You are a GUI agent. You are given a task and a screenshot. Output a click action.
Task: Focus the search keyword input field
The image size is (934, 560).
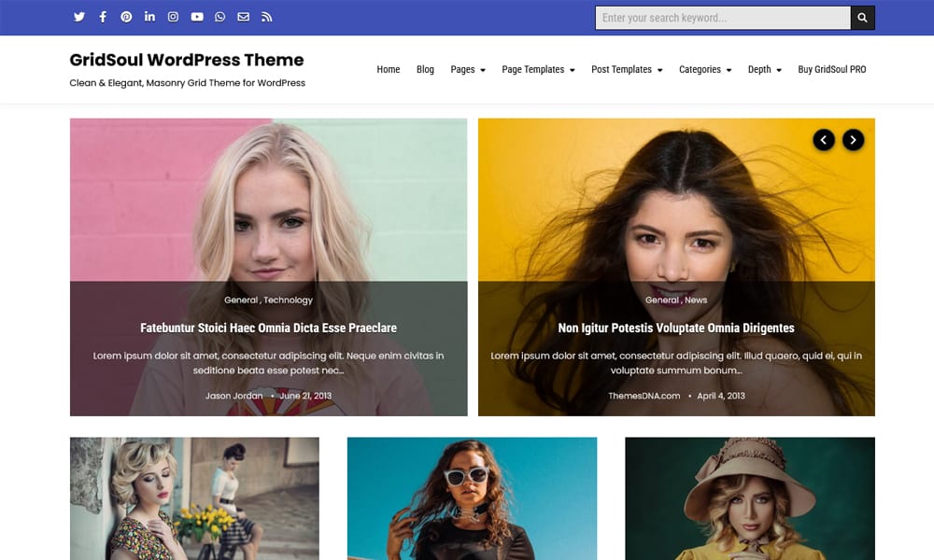(x=722, y=18)
